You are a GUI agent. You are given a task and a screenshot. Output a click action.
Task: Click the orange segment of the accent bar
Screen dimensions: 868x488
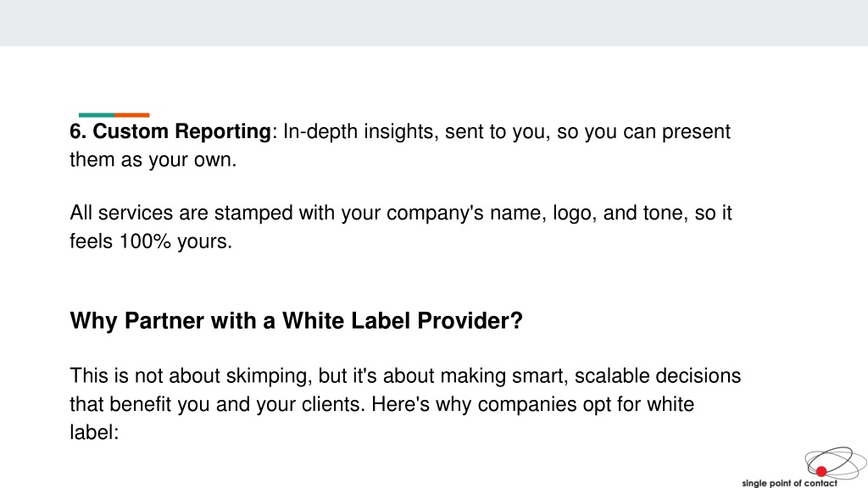131,115
